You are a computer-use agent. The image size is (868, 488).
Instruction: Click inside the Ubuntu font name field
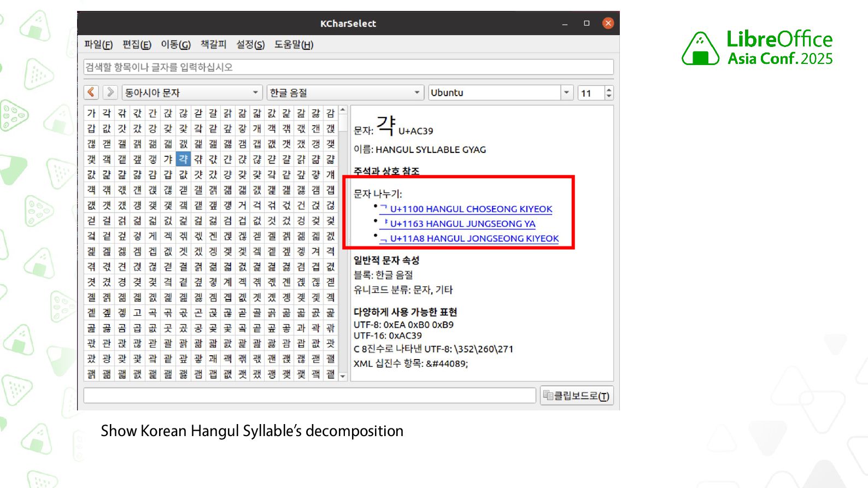coord(494,92)
